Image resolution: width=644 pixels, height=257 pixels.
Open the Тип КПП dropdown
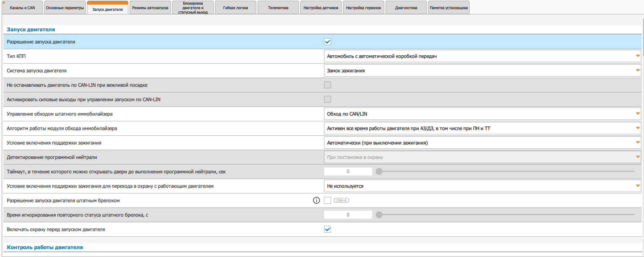coord(482,56)
